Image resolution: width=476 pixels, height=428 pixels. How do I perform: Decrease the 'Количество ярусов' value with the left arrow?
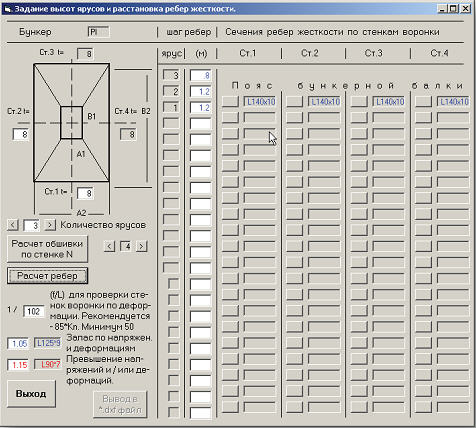13,225
